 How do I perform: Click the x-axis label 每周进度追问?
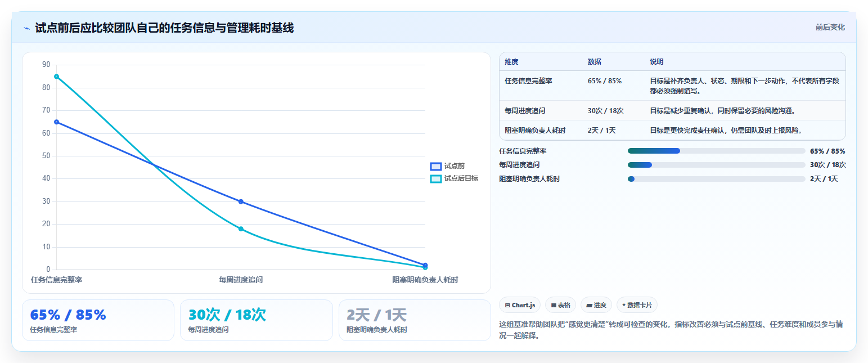pos(241,280)
